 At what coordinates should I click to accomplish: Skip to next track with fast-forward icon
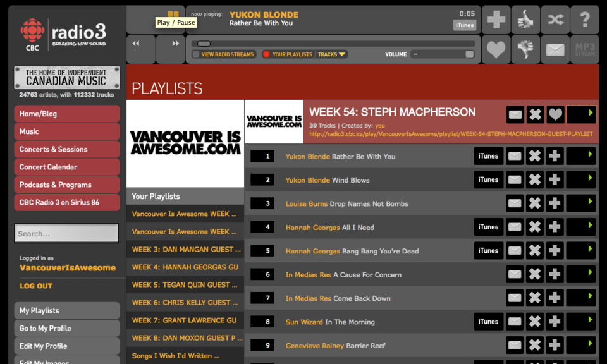point(175,44)
